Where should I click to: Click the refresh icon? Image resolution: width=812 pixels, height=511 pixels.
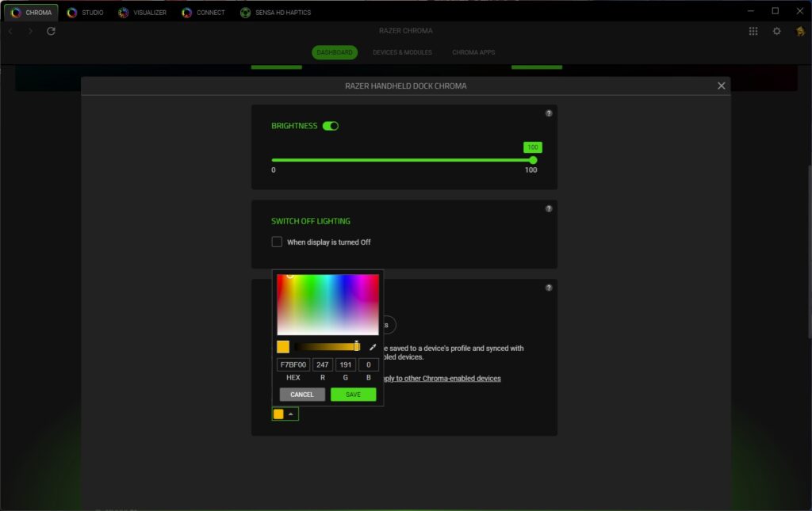coord(51,31)
